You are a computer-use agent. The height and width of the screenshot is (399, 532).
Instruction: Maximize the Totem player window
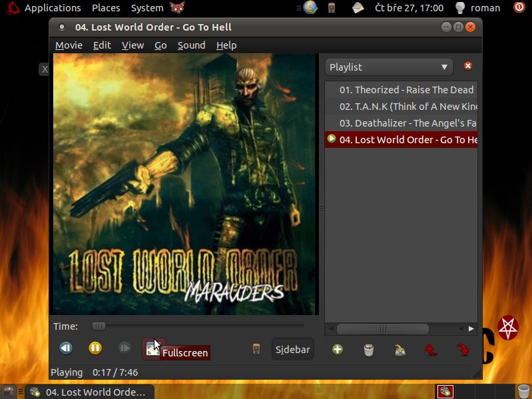(x=458, y=27)
